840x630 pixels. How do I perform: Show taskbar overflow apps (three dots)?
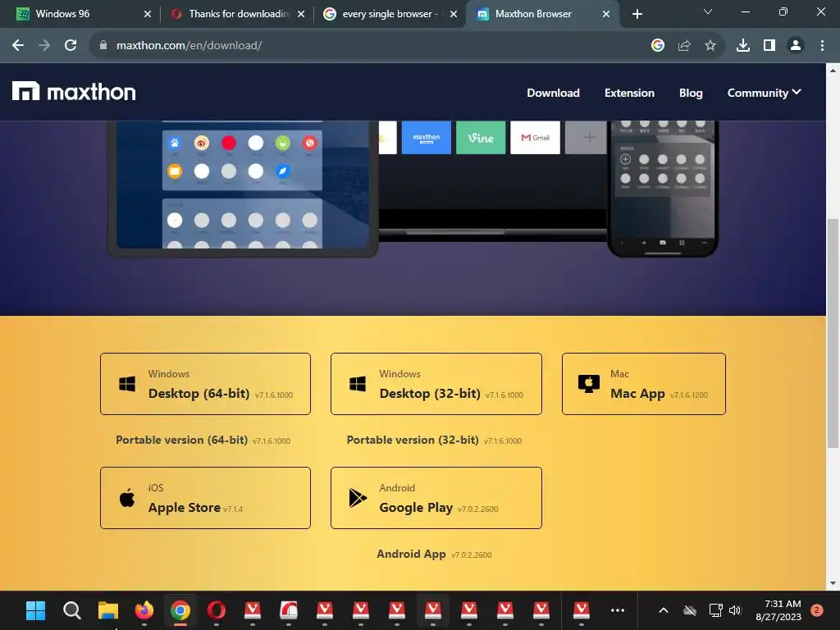pos(618,610)
